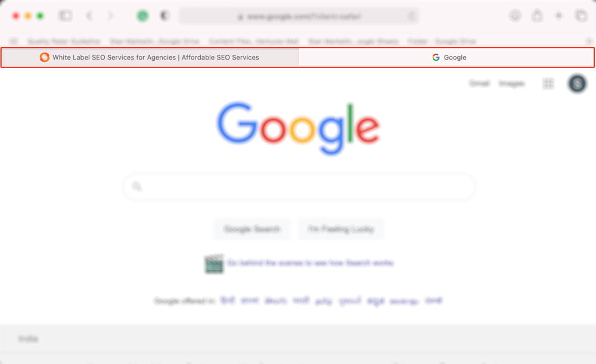Click the Google Search button
The height and width of the screenshot is (364, 596).
tap(252, 229)
